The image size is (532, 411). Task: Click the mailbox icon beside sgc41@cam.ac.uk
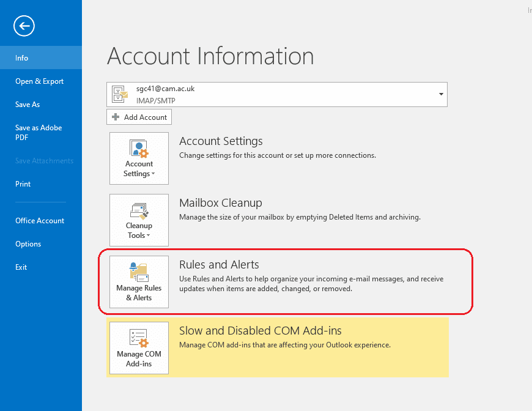pos(119,94)
